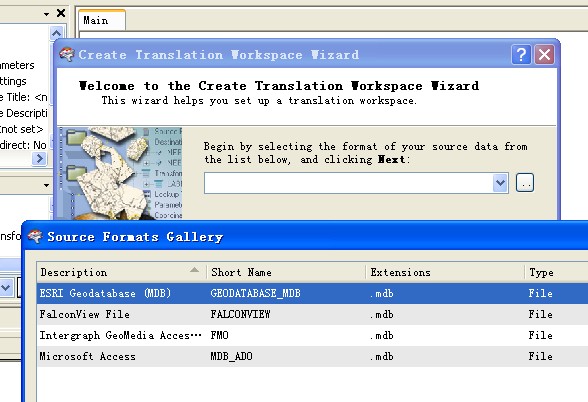Click the wizard help question mark icon
The width and height of the screenshot is (588, 402).
tap(521, 55)
